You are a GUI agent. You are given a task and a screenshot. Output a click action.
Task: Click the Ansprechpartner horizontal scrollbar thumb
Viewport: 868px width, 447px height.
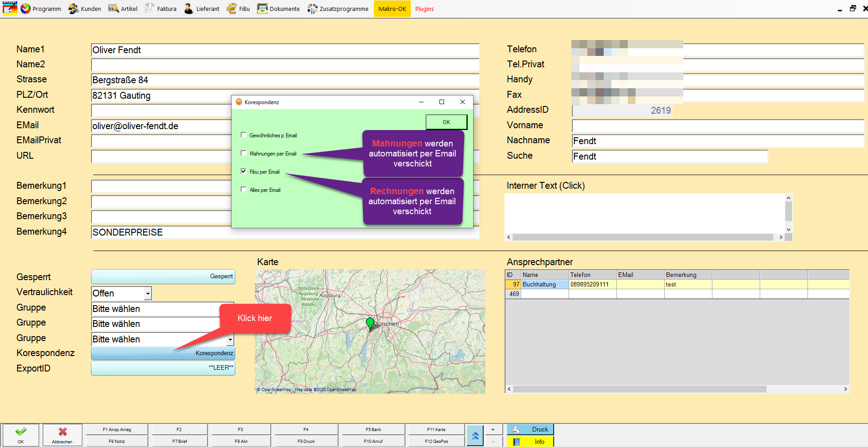(640, 389)
